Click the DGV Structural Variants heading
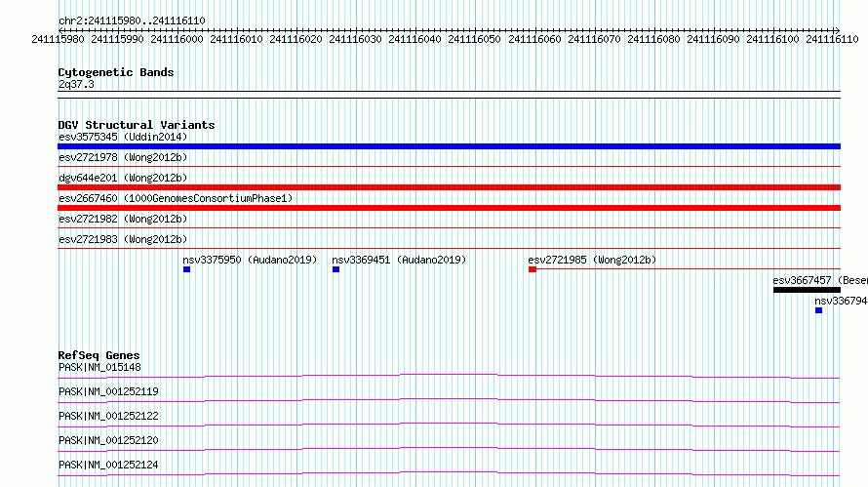 point(137,125)
